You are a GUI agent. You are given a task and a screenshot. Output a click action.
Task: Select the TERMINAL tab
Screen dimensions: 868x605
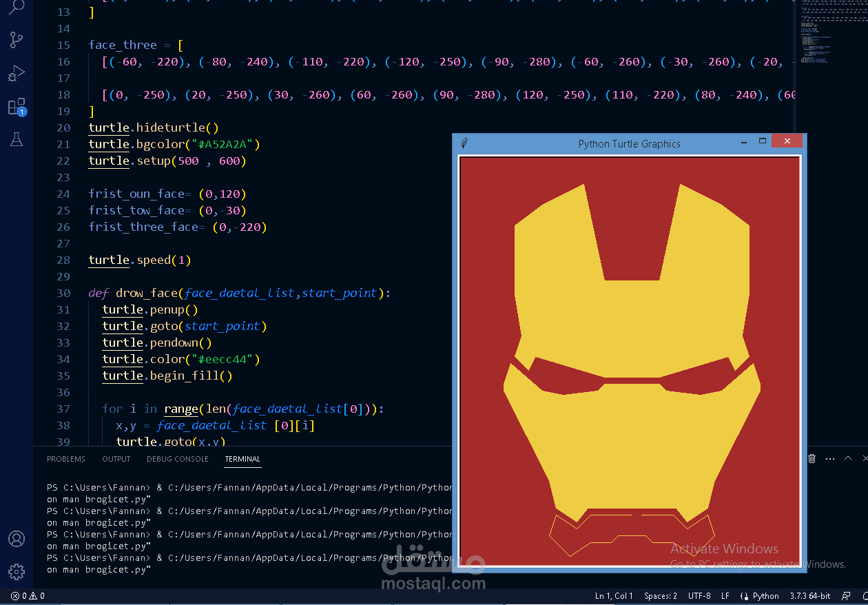click(242, 459)
